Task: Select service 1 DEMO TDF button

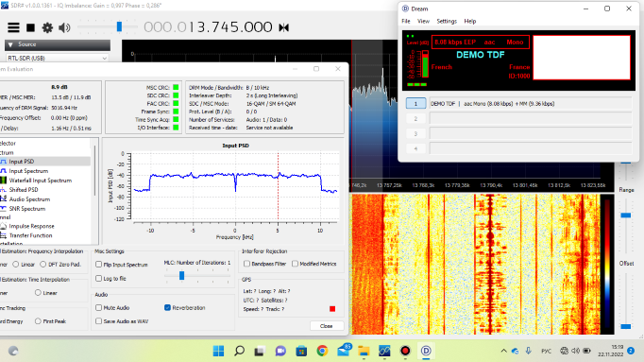Action: (415, 104)
